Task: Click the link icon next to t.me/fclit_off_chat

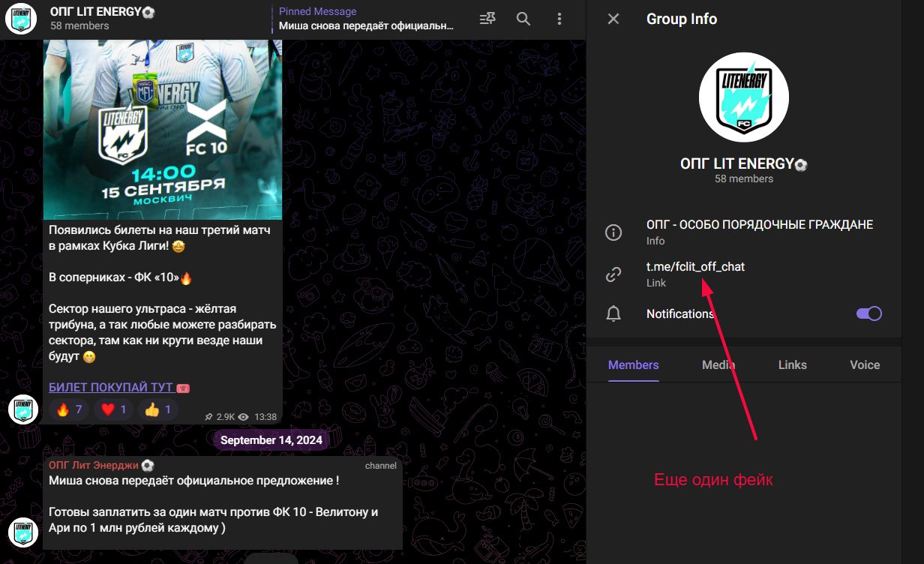Action: (613, 274)
